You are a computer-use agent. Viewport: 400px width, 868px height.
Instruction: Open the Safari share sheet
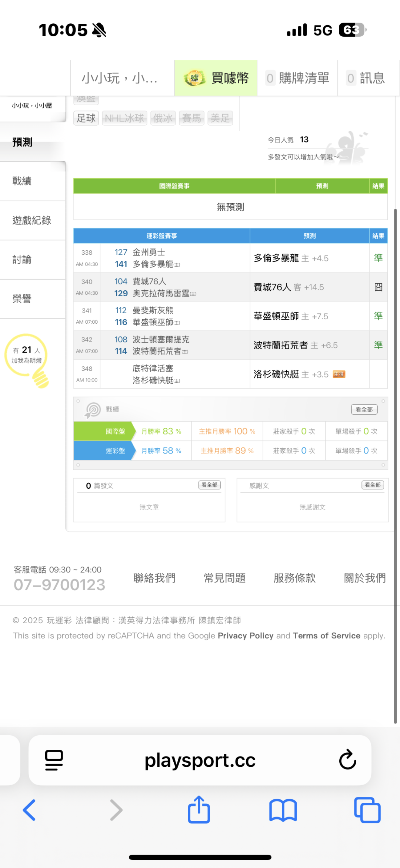click(199, 809)
